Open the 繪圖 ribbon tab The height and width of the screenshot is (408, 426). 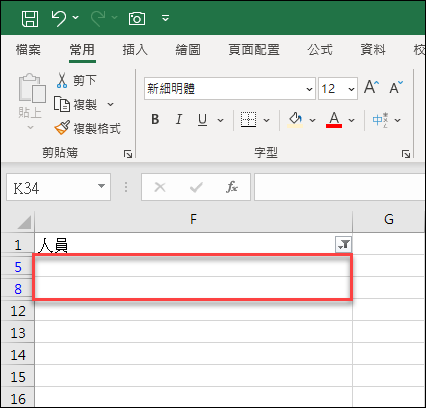point(188,50)
